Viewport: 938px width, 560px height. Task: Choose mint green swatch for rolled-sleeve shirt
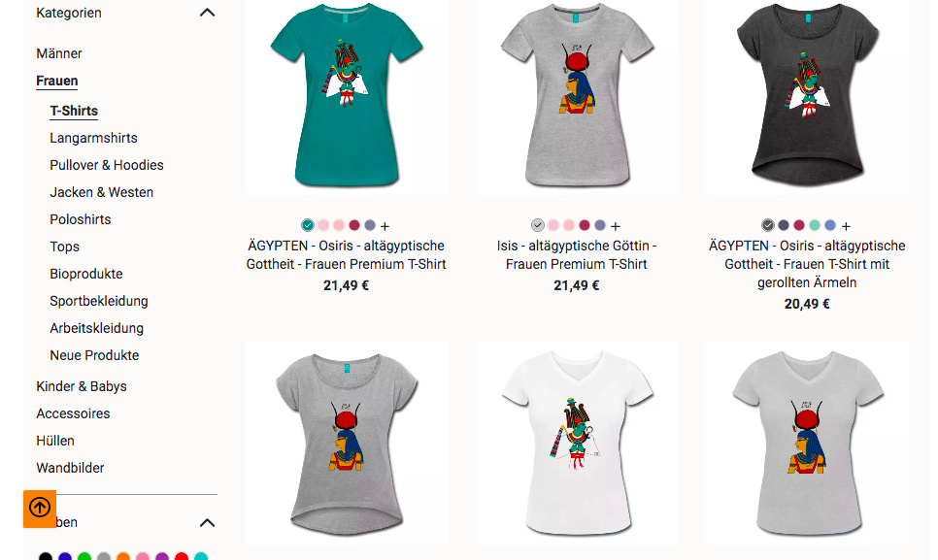coord(815,225)
